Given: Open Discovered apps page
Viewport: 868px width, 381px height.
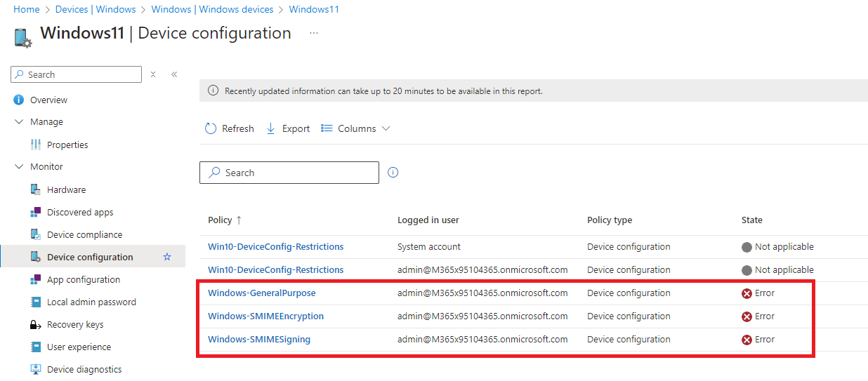Looking at the screenshot, I should [80, 212].
